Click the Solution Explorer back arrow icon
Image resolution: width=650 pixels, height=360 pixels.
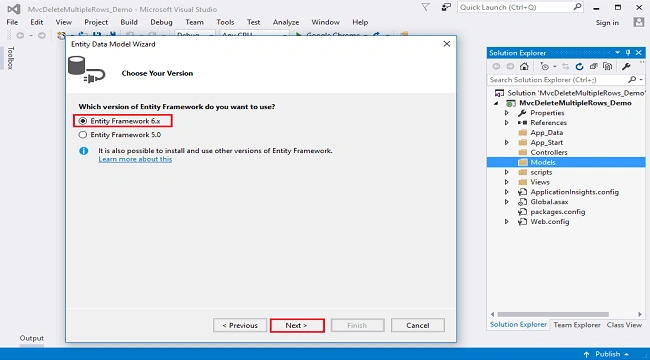pos(496,66)
